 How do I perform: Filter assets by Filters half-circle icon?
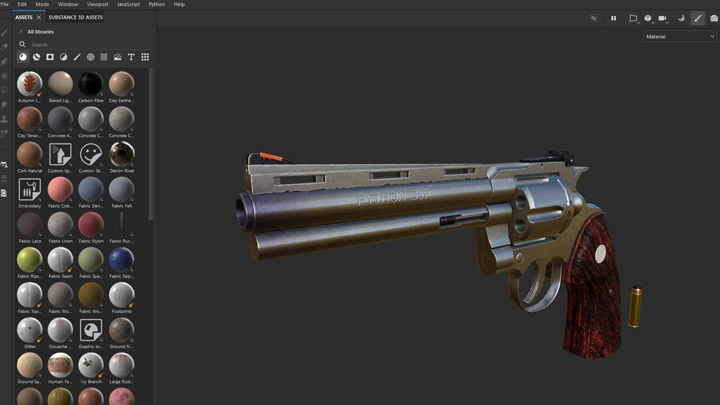(x=63, y=57)
